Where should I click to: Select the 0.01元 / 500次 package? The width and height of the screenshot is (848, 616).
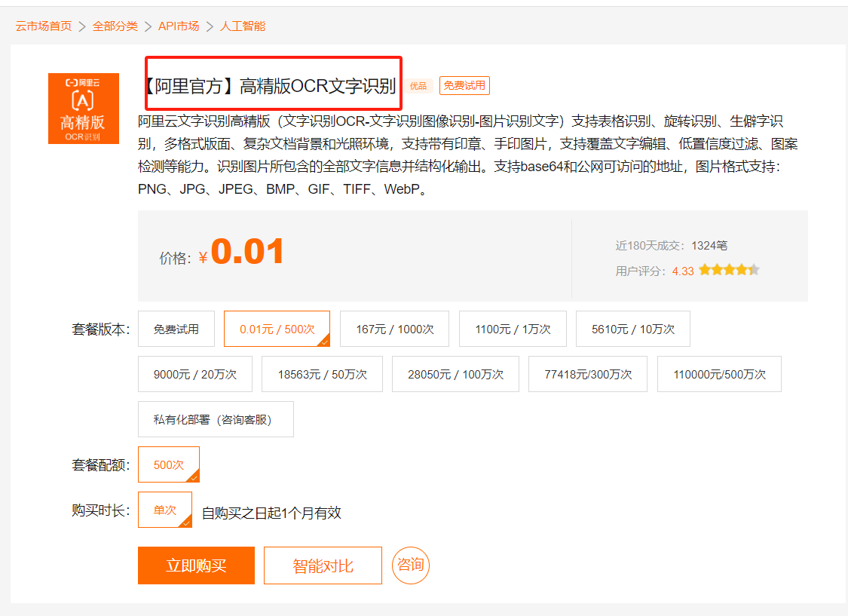(x=277, y=329)
